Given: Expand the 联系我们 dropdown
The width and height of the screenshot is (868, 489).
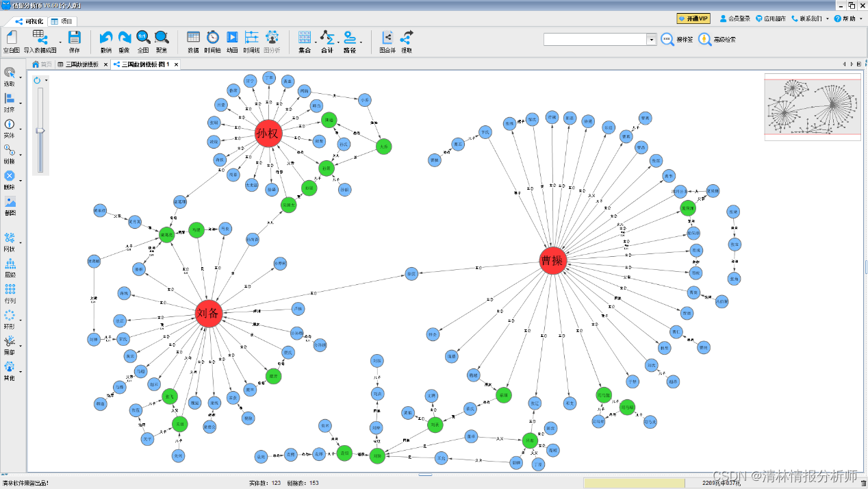Looking at the screenshot, I should pos(827,18).
